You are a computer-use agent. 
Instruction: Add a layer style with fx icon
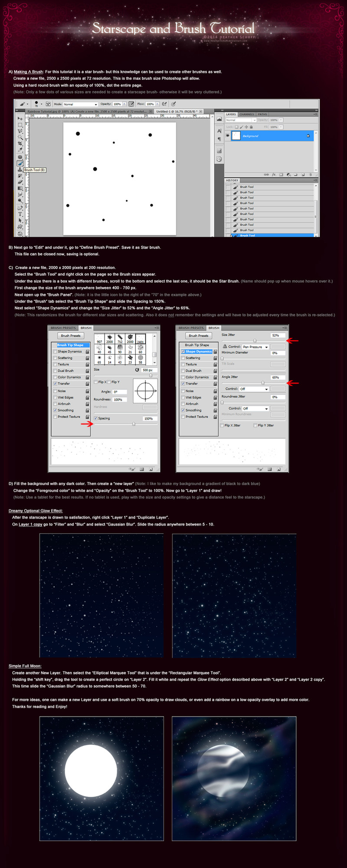[274, 174]
